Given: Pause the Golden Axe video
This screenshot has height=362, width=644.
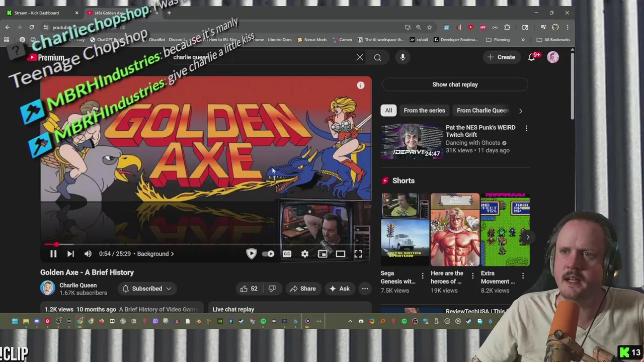Looking at the screenshot, I should 53,254.
